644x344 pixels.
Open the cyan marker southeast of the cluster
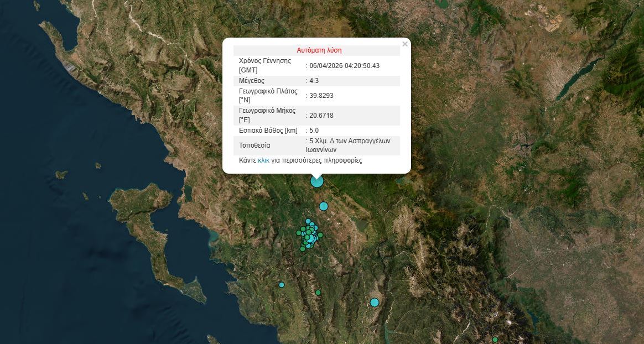click(x=375, y=303)
